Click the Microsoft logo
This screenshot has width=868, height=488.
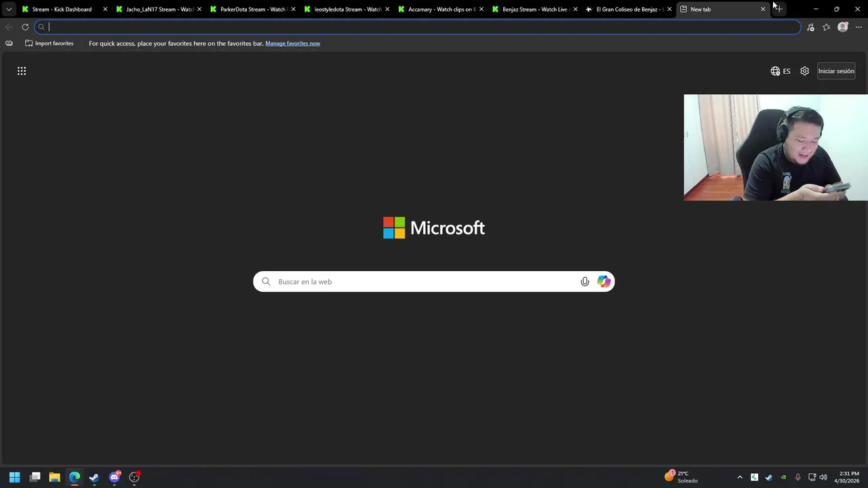coord(434,228)
